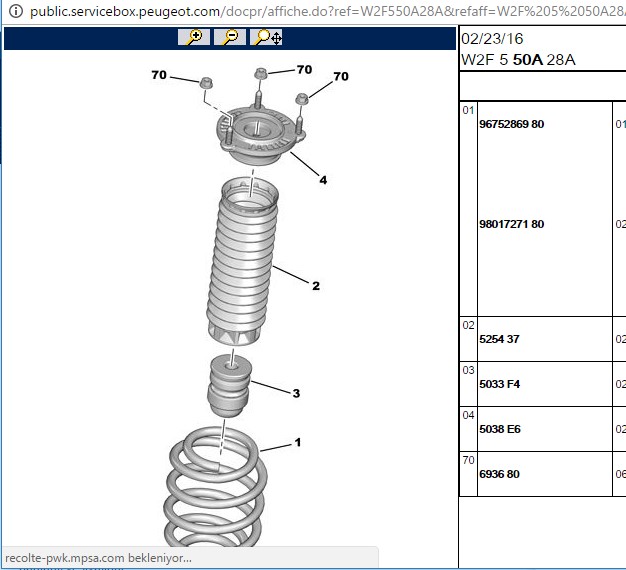Select part number 5254 37
Viewport: 626px width, 570px height.
point(499,339)
